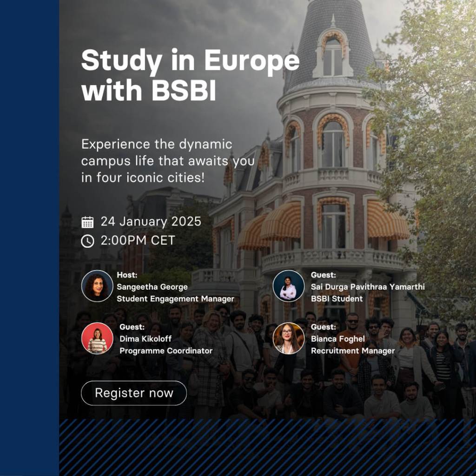Open Sai Durga Pavithraa Yamarthi's profile photo

[288, 286]
